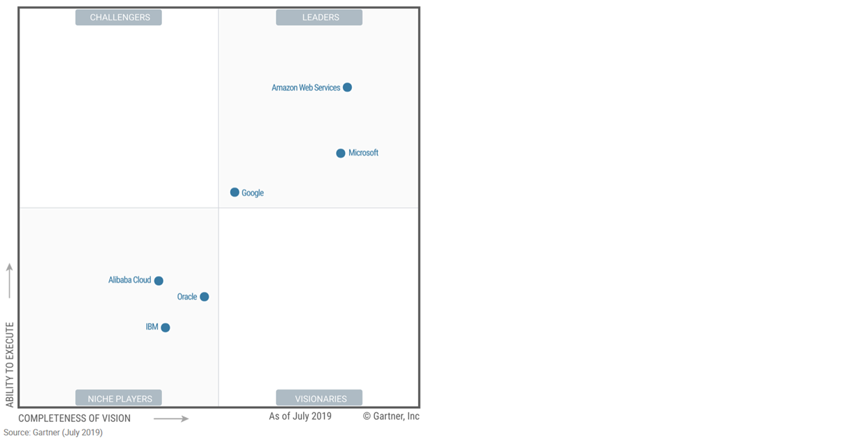Click the Niche Players label
The image size is (868, 440).
[x=119, y=398]
